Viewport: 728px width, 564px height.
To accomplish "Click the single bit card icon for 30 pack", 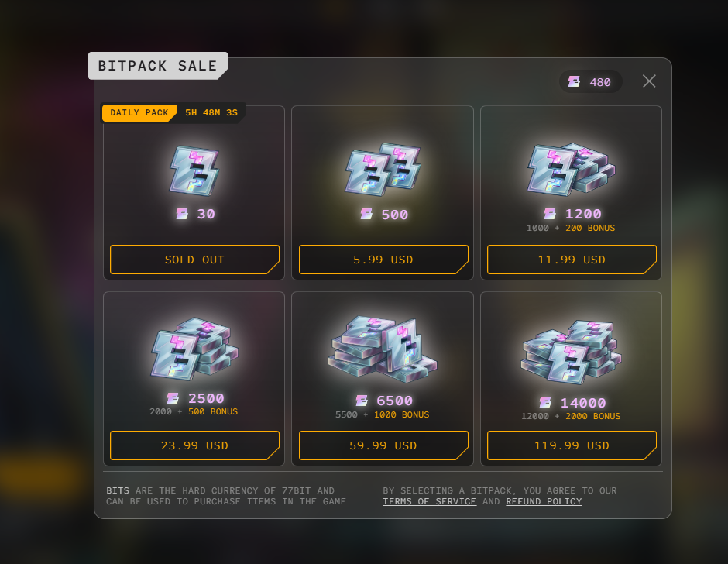I will pos(194,170).
